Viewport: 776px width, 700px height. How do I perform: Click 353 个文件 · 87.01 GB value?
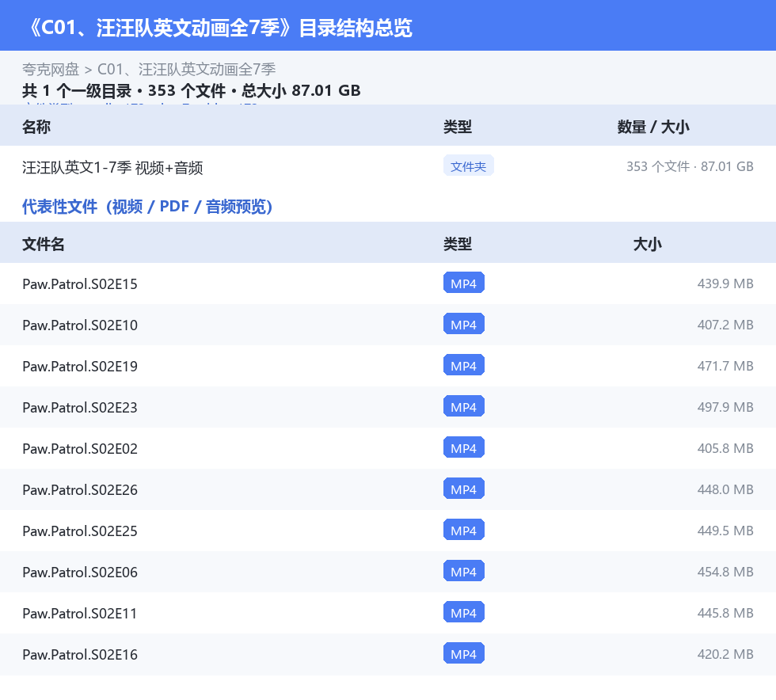coord(690,166)
